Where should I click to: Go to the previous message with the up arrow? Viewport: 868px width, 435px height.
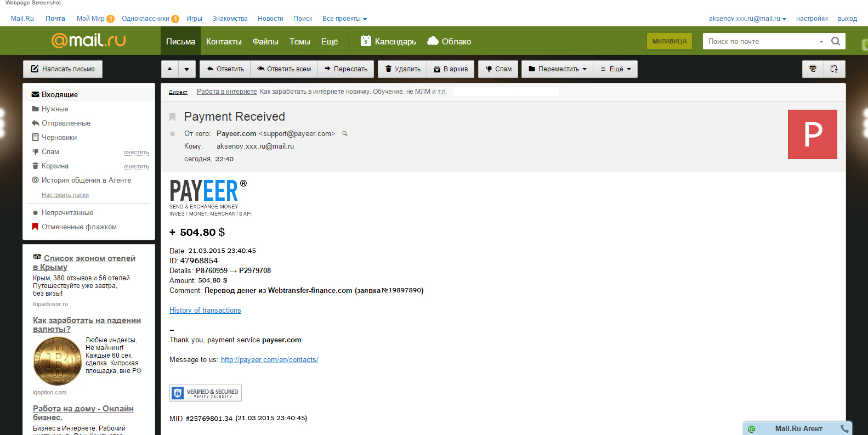pos(170,69)
